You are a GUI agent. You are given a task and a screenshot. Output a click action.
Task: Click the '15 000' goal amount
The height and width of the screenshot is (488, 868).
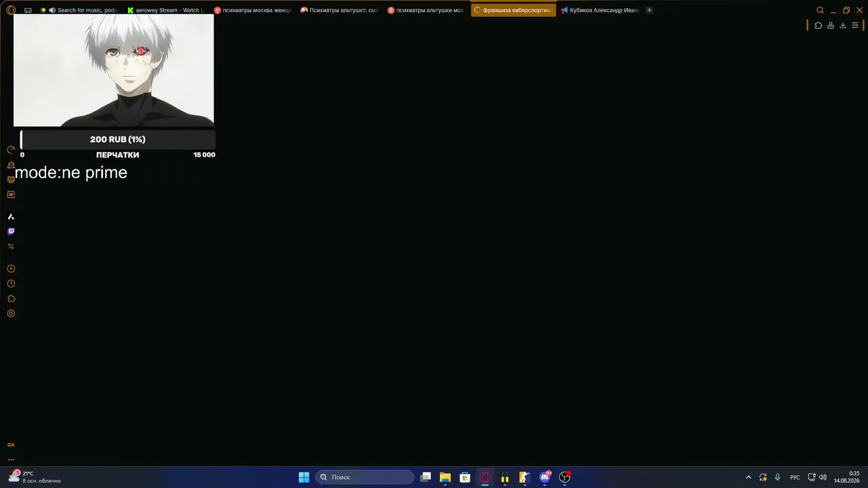coord(204,155)
